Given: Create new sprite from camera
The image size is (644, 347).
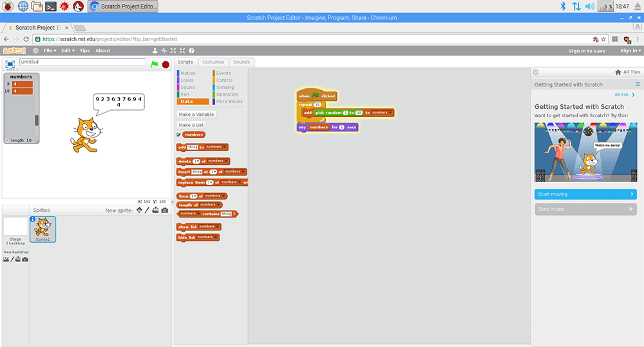Looking at the screenshot, I should click(164, 210).
